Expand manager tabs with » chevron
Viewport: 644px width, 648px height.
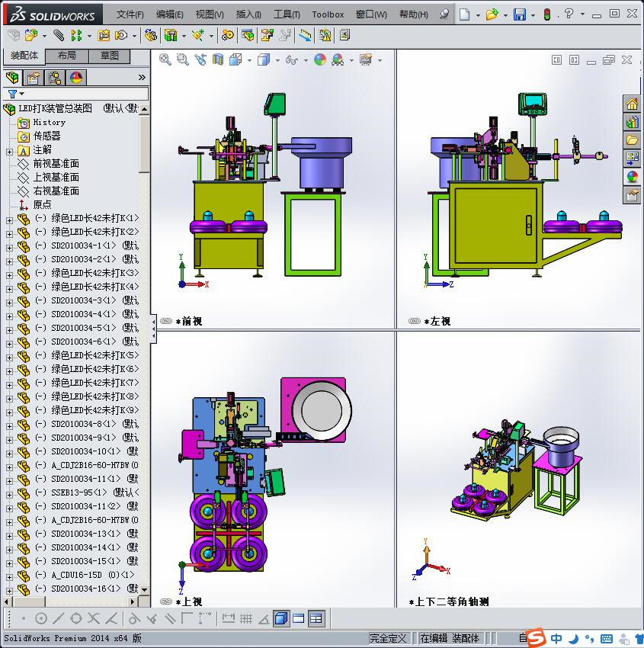coord(142,77)
